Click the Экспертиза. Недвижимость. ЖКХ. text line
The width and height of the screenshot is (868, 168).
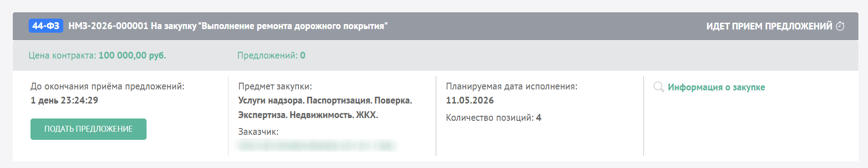click(x=308, y=115)
